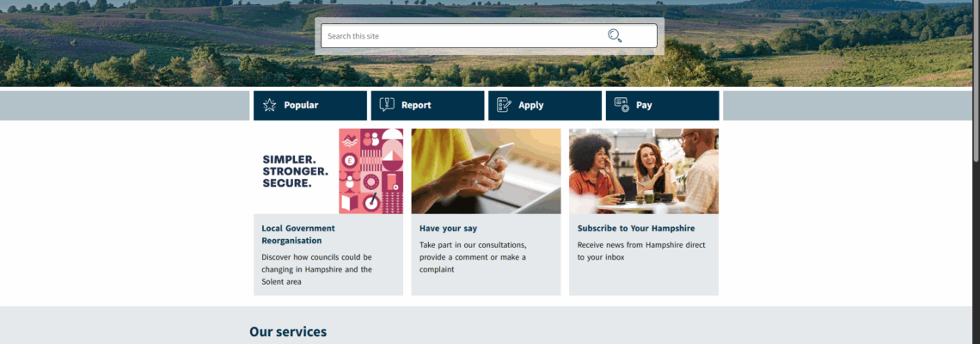Image resolution: width=980 pixels, height=344 pixels.
Task: Open the Popular tab
Action: pyautogui.click(x=310, y=106)
